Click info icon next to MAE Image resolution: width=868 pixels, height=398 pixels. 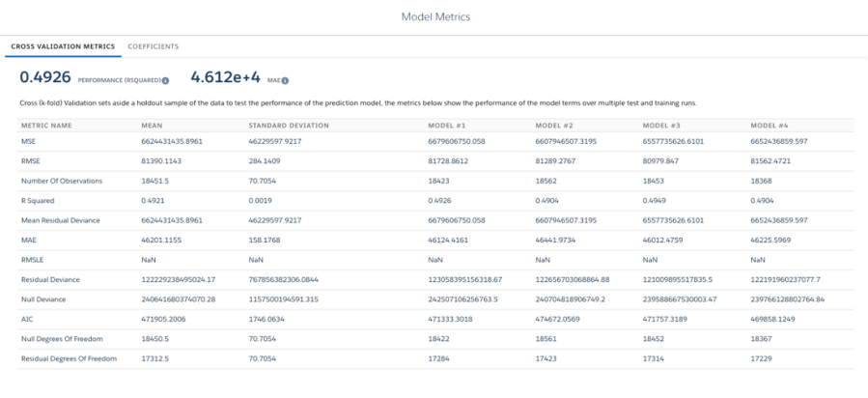[285, 81]
